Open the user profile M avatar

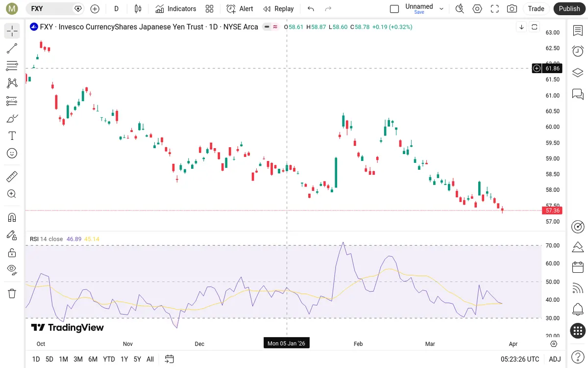[12, 8]
